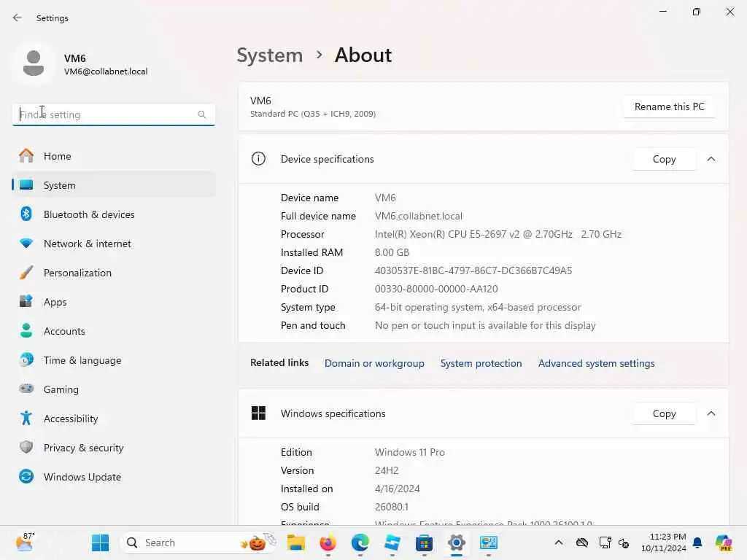Open Accounts settings
The height and width of the screenshot is (560, 747).
[113, 331]
